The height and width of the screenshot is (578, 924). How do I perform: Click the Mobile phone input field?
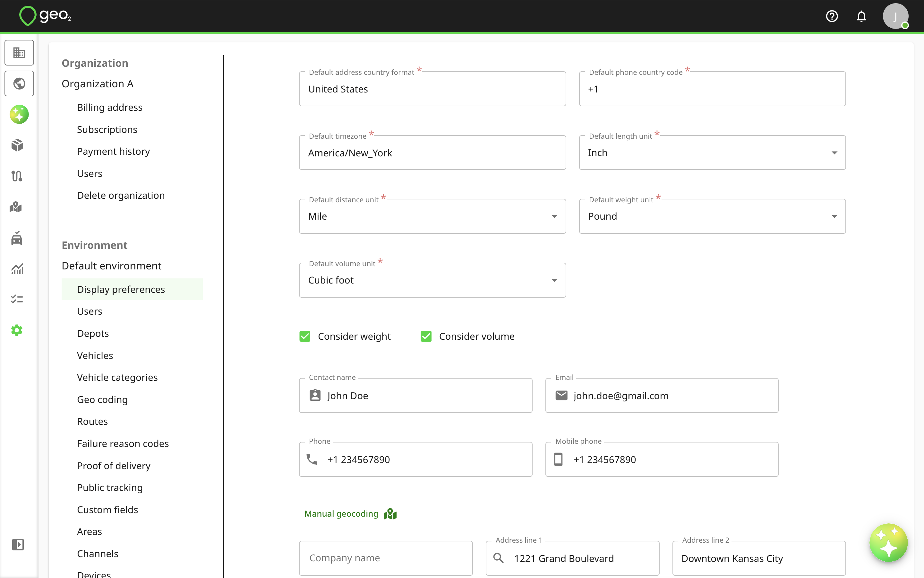(662, 459)
